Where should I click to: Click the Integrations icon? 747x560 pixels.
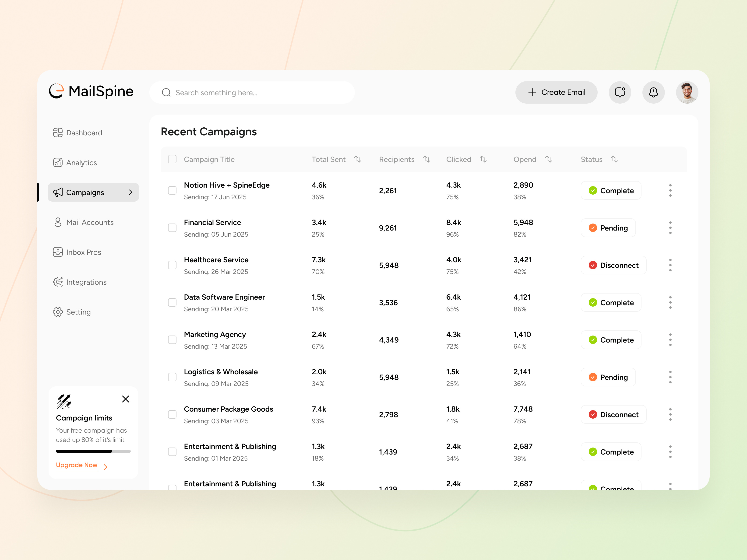(x=58, y=282)
